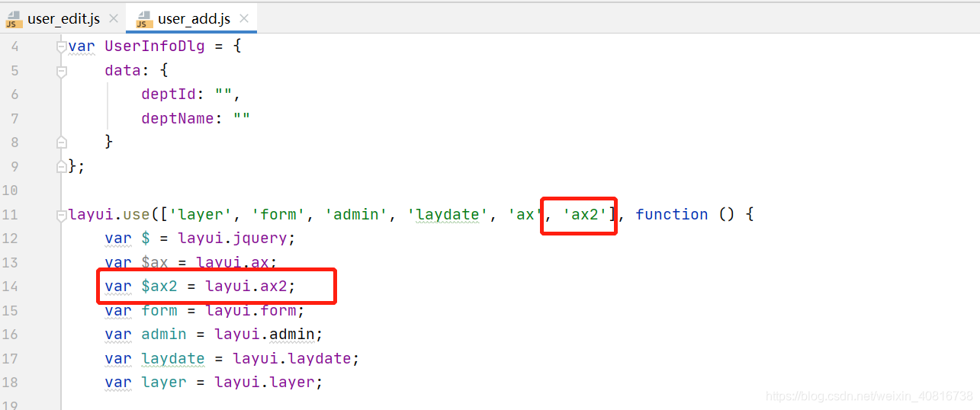
Task: Click the $ax variable on line 13
Action: tap(155, 263)
